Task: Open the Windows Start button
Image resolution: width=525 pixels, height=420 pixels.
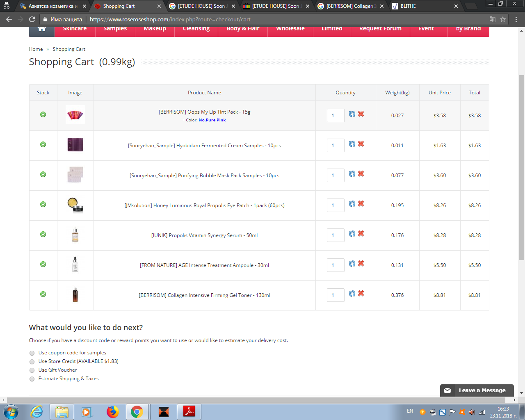Action: pyautogui.click(x=11, y=412)
